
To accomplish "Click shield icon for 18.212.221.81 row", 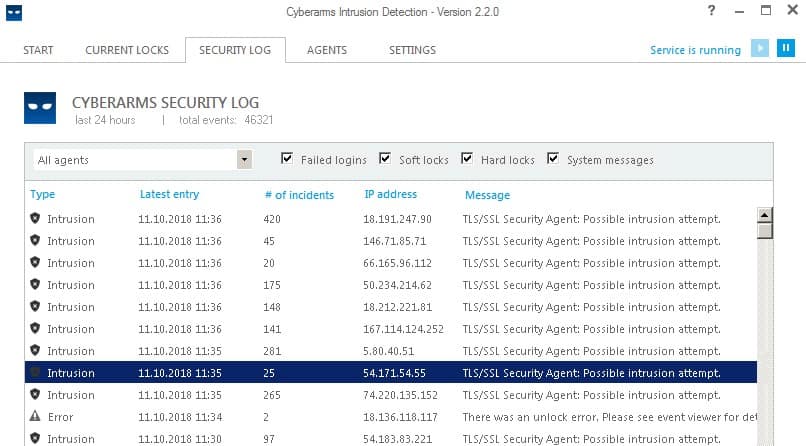I will 35,307.
